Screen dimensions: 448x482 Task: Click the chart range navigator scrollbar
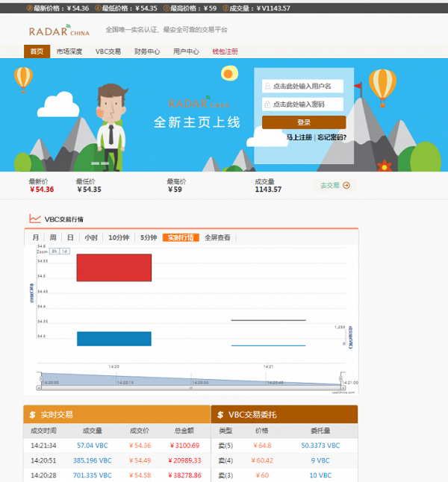click(190, 387)
